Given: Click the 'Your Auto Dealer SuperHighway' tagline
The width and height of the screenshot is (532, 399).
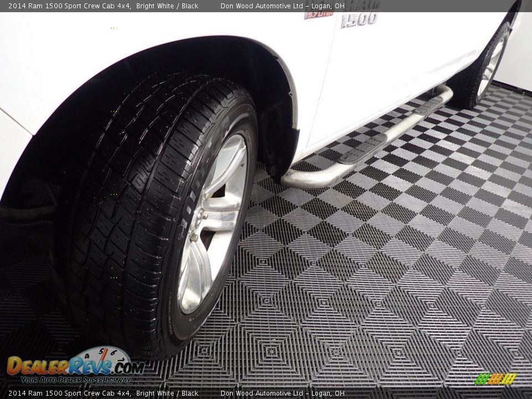Looking at the screenshot, I should (76, 380).
